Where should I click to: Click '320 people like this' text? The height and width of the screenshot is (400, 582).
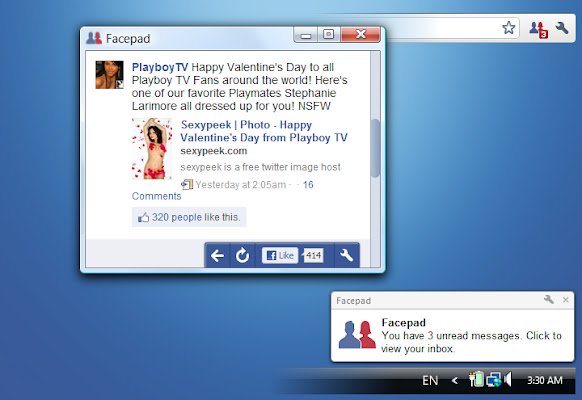pos(196,217)
